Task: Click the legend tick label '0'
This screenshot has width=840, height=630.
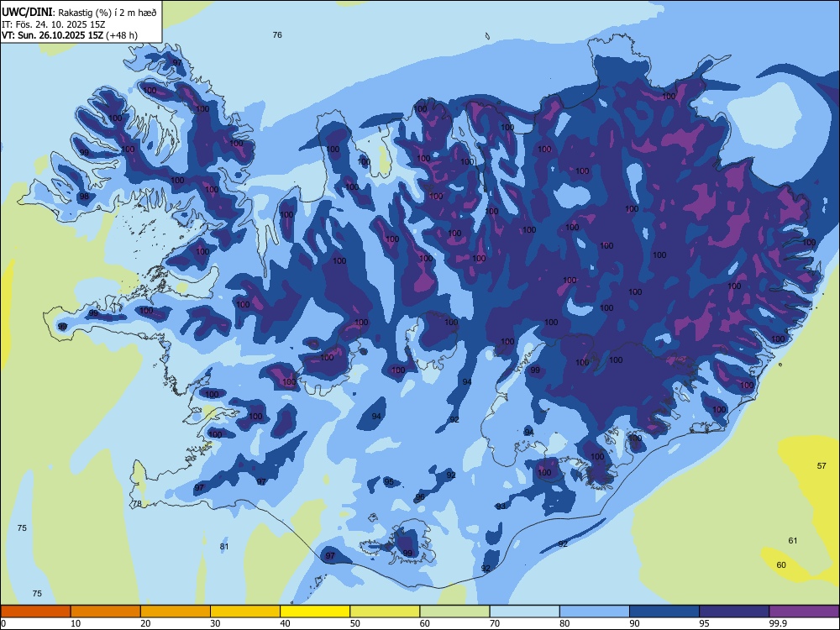Action: click(x=3, y=623)
